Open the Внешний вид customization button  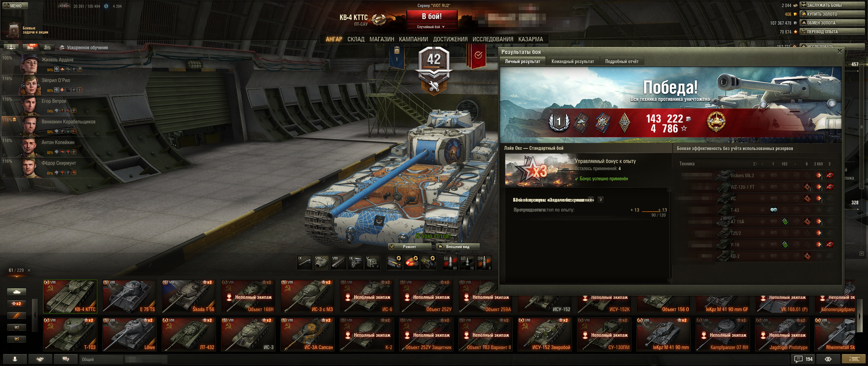pos(457,247)
